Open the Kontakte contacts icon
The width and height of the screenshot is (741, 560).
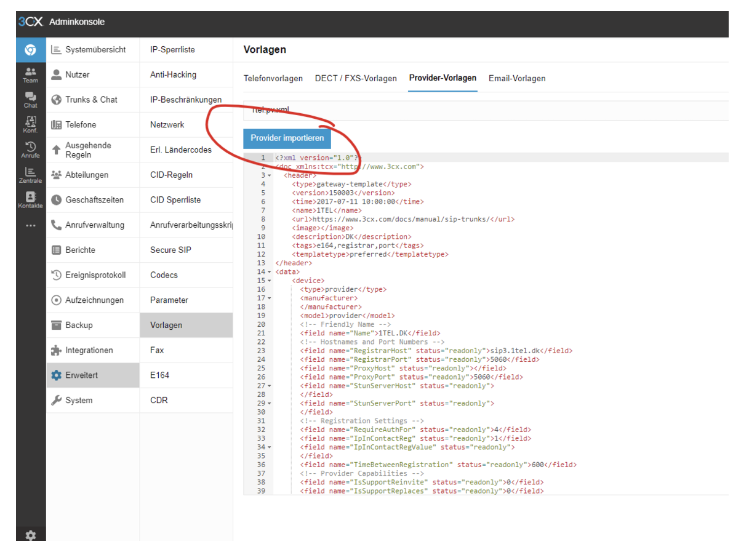[30, 200]
